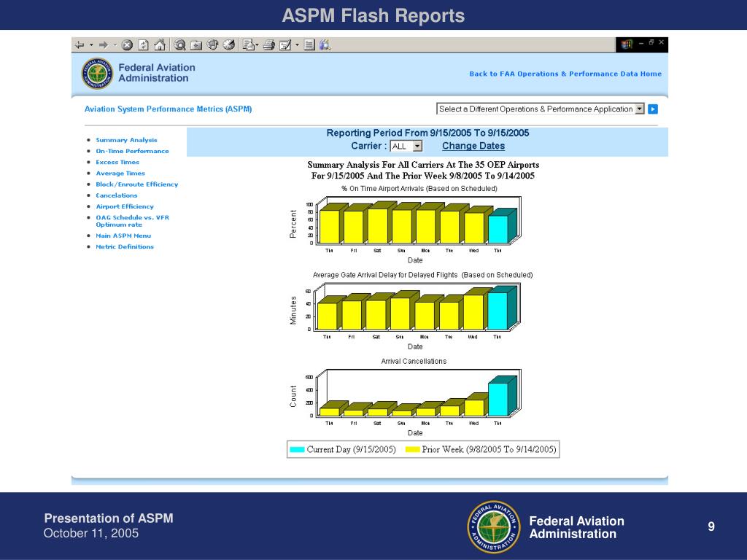Click the Edit page toolbar icon
The height and width of the screenshot is (560, 747).
[x=285, y=45]
